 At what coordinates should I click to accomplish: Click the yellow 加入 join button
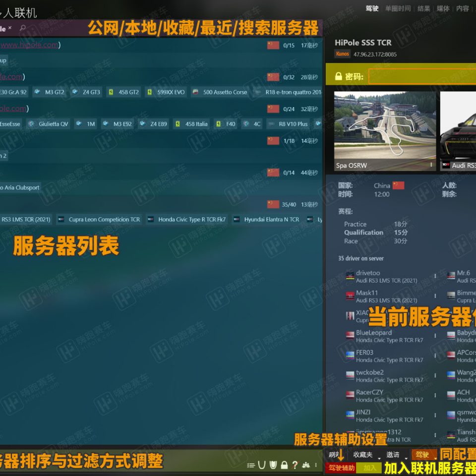[x=369, y=468]
